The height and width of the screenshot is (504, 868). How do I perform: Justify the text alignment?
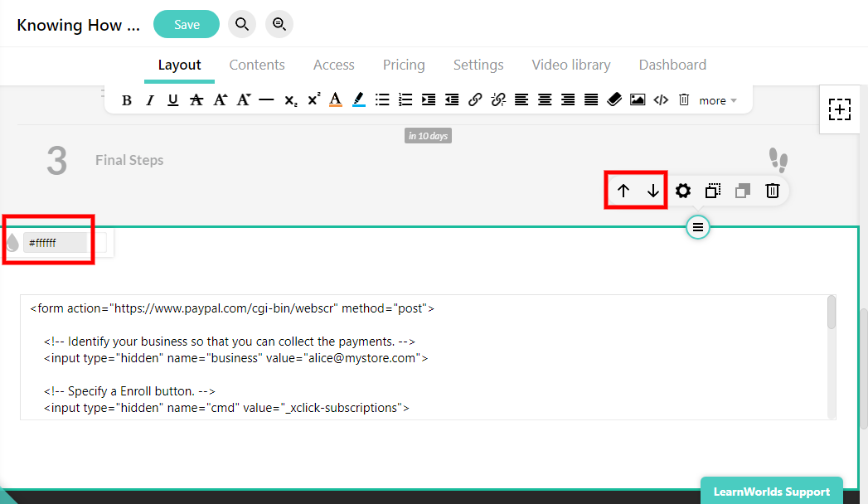pos(591,99)
